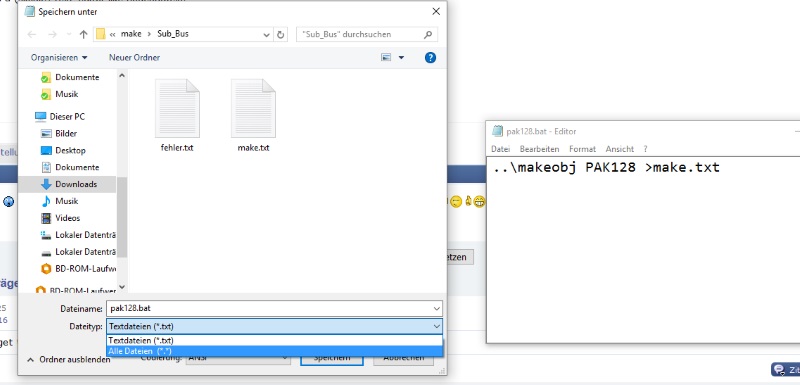This screenshot has width=800, height=385.
Task: Go up one folder level arrow
Action: [x=84, y=34]
